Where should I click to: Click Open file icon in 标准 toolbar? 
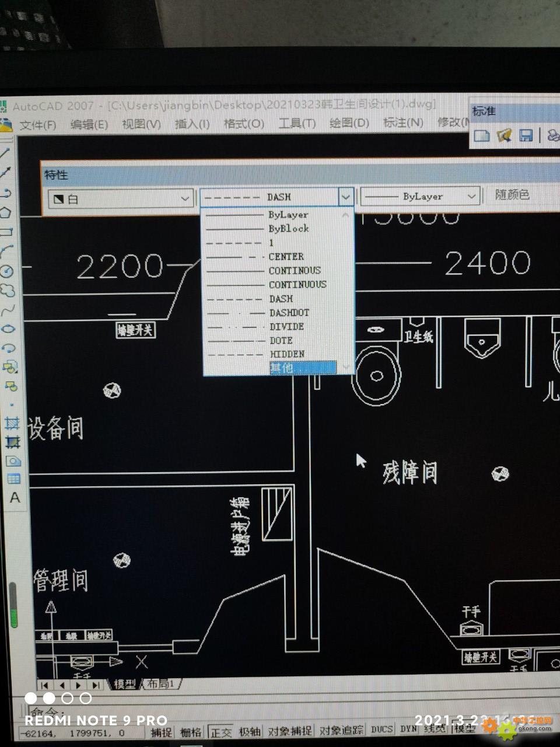pyautogui.click(x=504, y=135)
